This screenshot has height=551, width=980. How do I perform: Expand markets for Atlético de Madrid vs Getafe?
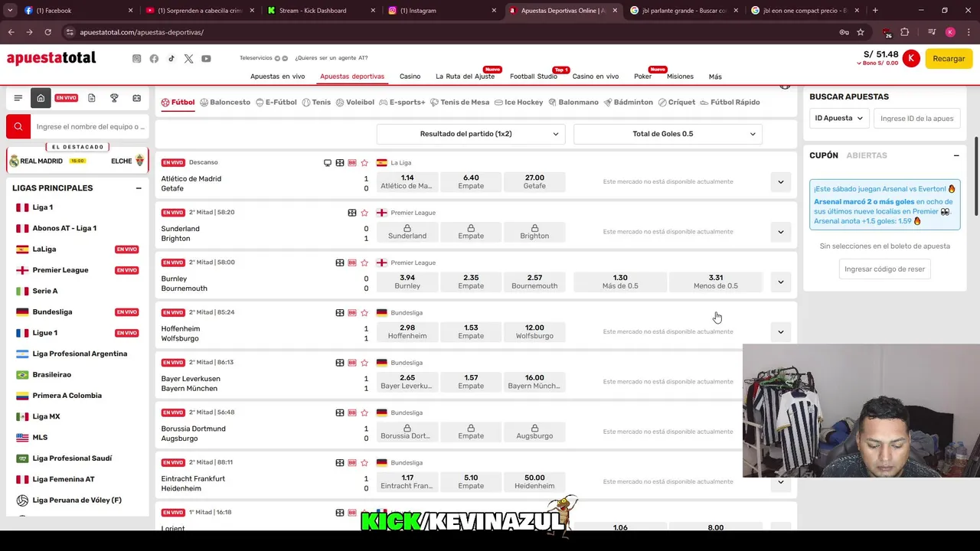coord(780,182)
